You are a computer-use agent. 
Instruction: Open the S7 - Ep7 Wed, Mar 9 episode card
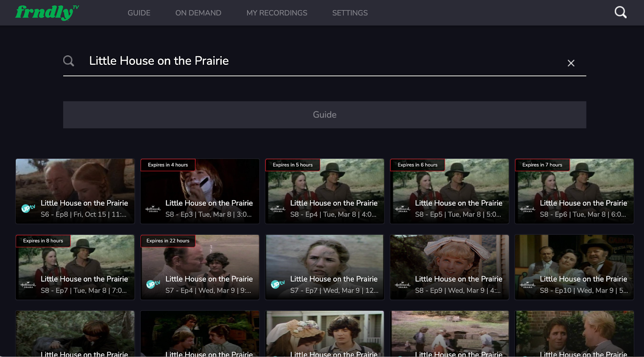(x=324, y=267)
